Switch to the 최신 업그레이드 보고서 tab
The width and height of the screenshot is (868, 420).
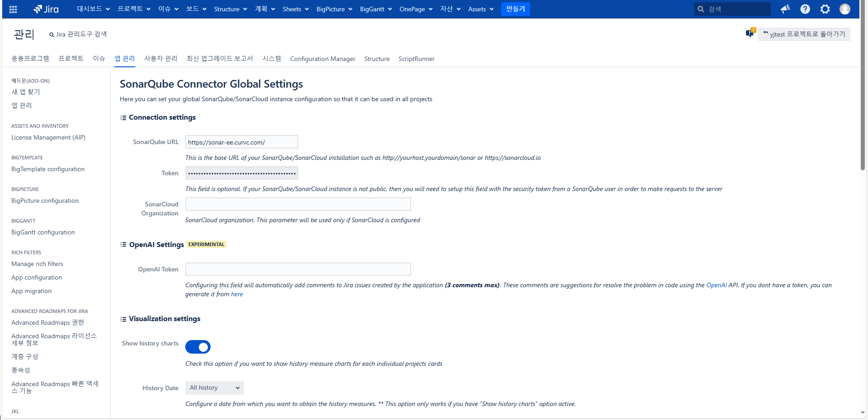pyautogui.click(x=220, y=59)
